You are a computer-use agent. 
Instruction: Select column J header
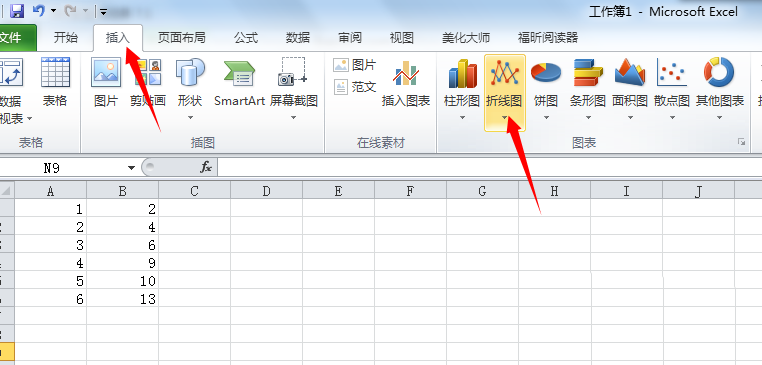point(698,191)
